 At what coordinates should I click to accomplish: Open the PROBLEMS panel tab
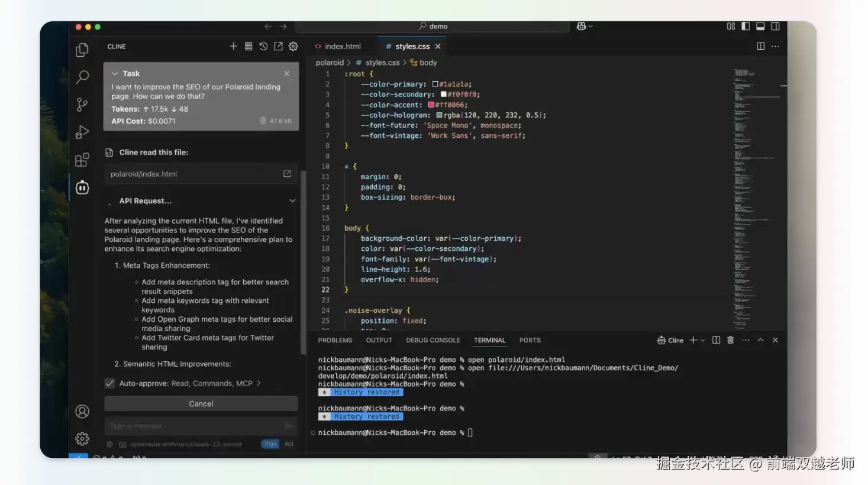tap(335, 340)
